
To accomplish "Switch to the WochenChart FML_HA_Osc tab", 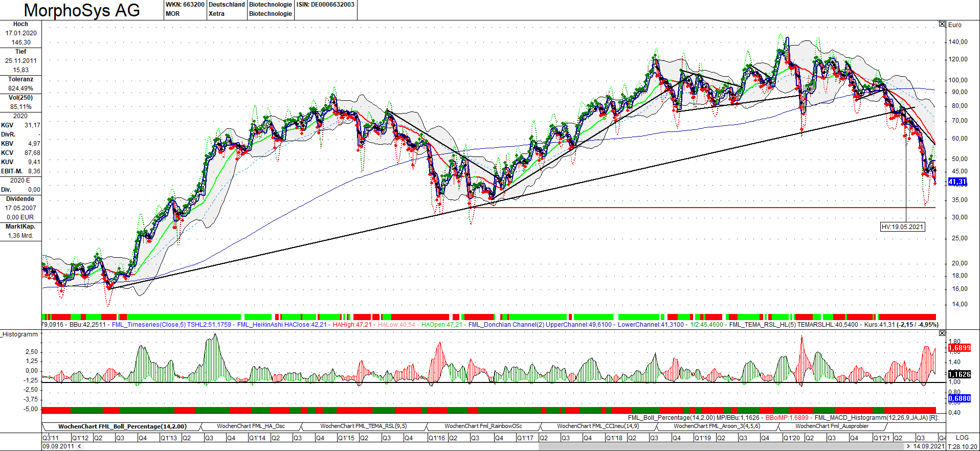I will tap(251, 426).
